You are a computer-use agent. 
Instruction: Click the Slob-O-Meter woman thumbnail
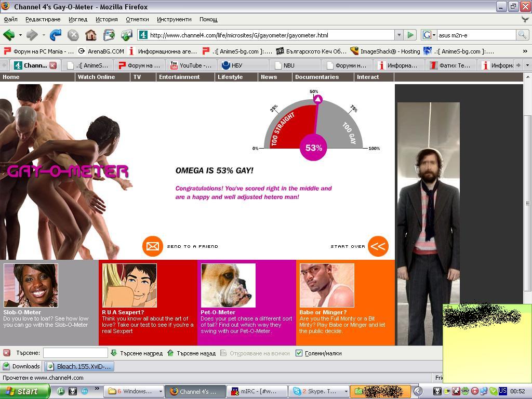(31, 285)
